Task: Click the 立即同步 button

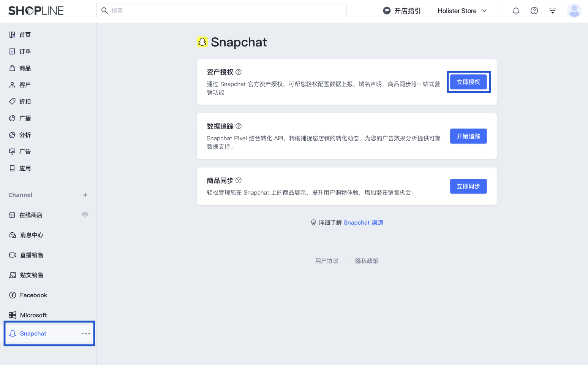Action: click(468, 186)
